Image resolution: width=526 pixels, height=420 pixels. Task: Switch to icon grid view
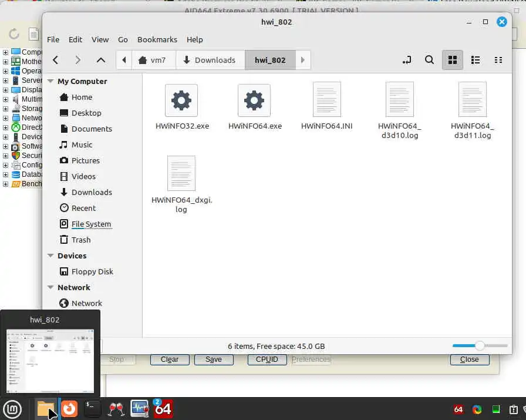453,60
